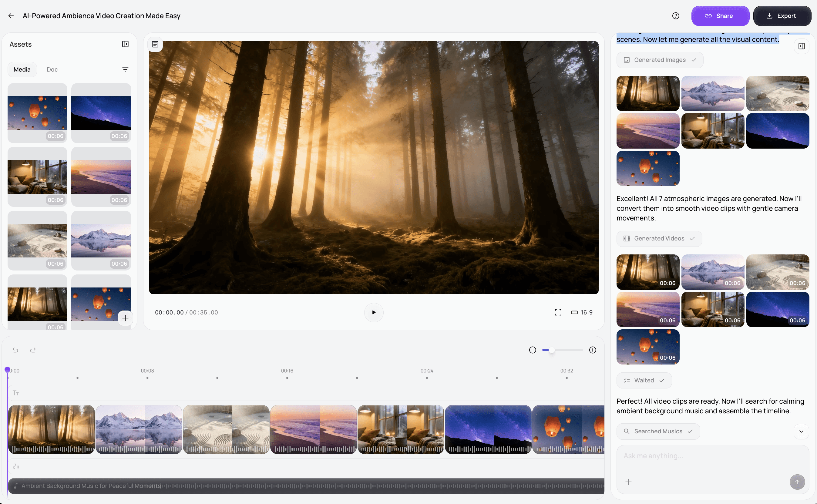
Task: Click the scroll-down chevron in chat
Action: coord(801,431)
